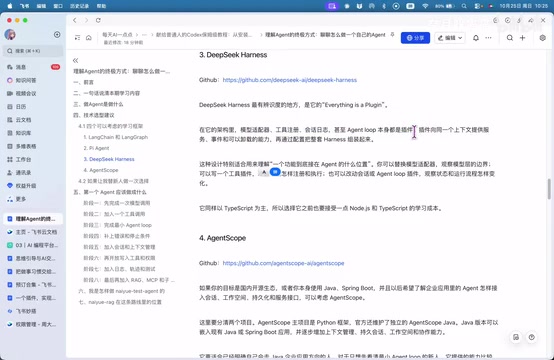Open the 编辑 mode dropdown
Viewport: 554px width, 360px height.
(450, 38)
